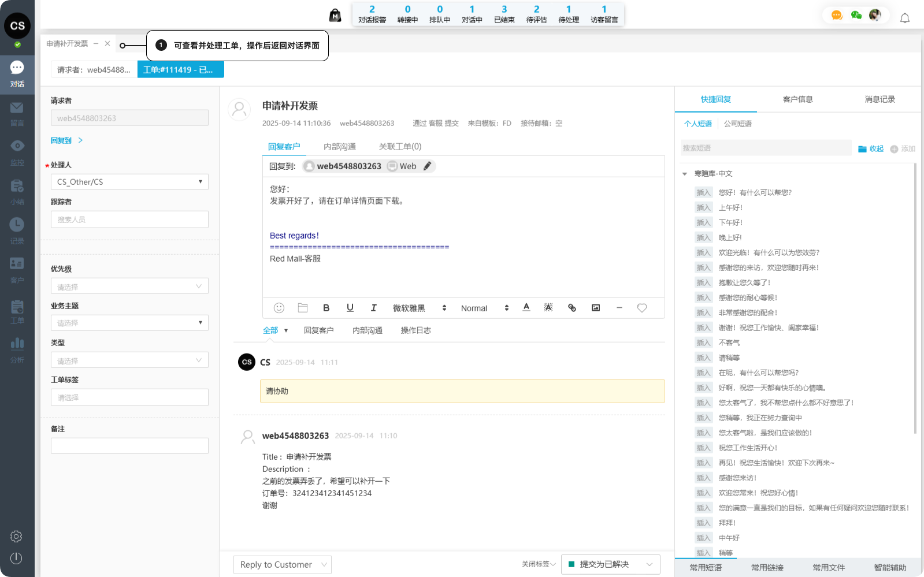Open the 处理人 CS_Other/CS dropdown
This screenshot has height=577, width=924.
pyautogui.click(x=129, y=182)
